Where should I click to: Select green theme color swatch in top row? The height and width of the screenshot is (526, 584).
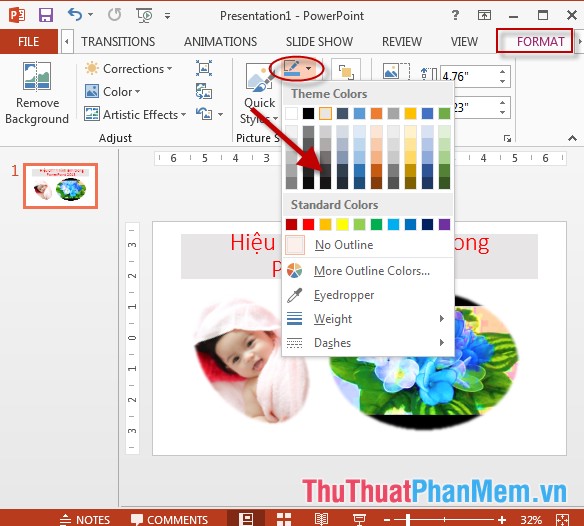[x=444, y=114]
